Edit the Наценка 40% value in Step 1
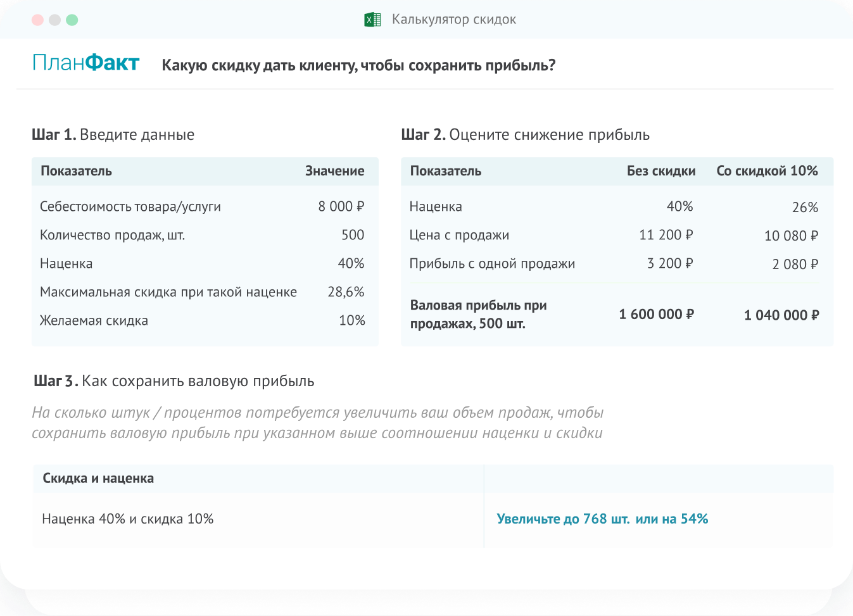 [x=351, y=263]
